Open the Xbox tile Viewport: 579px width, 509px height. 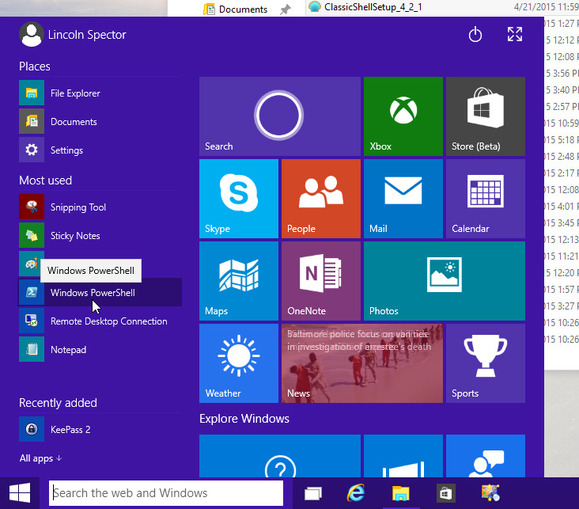[403, 116]
